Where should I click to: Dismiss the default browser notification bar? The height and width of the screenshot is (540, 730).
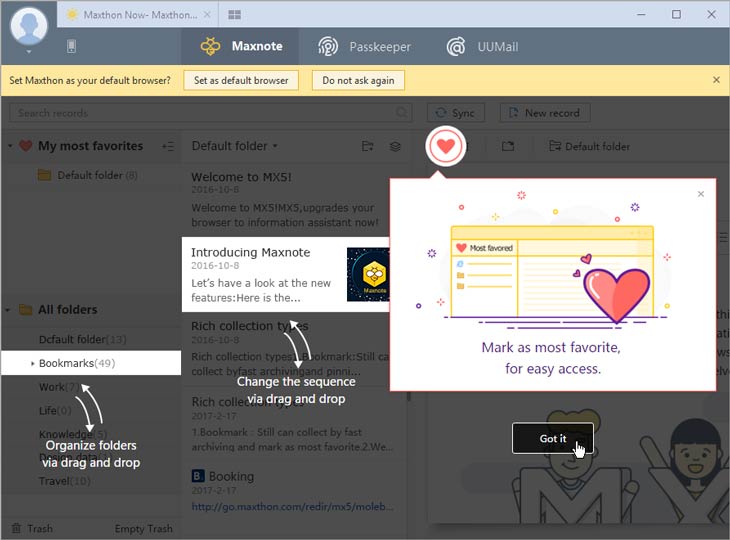point(716,80)
